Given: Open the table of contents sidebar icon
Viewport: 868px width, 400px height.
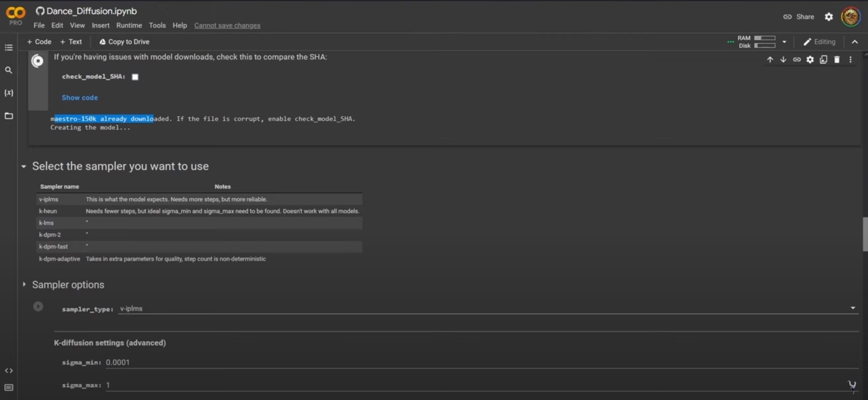Looking at the screenshot, I should point(9,47).
